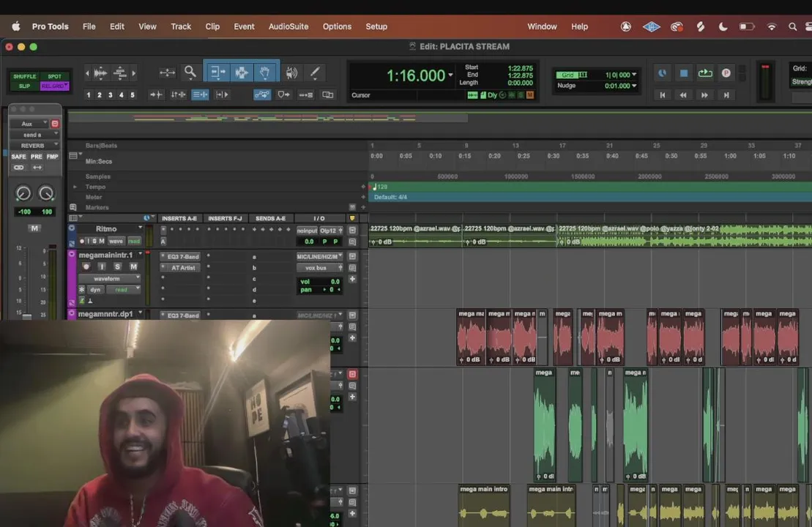Screen dimensions: 812x527
Task: Open the AudioSuite menu
Action: pyautogui.click(x=288, y=26)
